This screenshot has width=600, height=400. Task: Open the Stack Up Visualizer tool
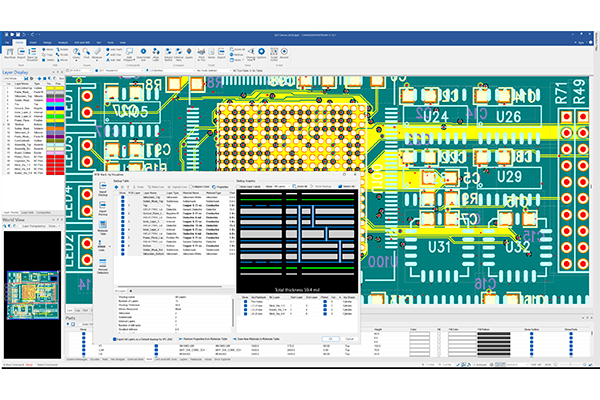point(33,53)
